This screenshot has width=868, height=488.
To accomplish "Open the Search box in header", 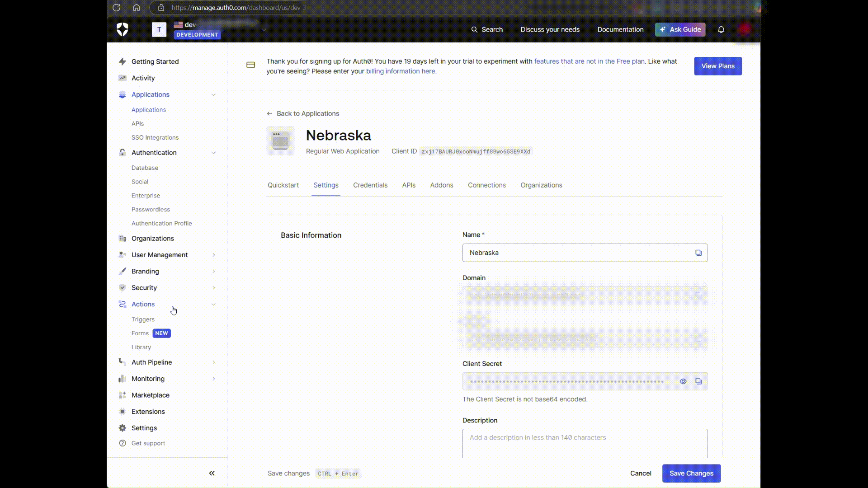I will [487, 29].
